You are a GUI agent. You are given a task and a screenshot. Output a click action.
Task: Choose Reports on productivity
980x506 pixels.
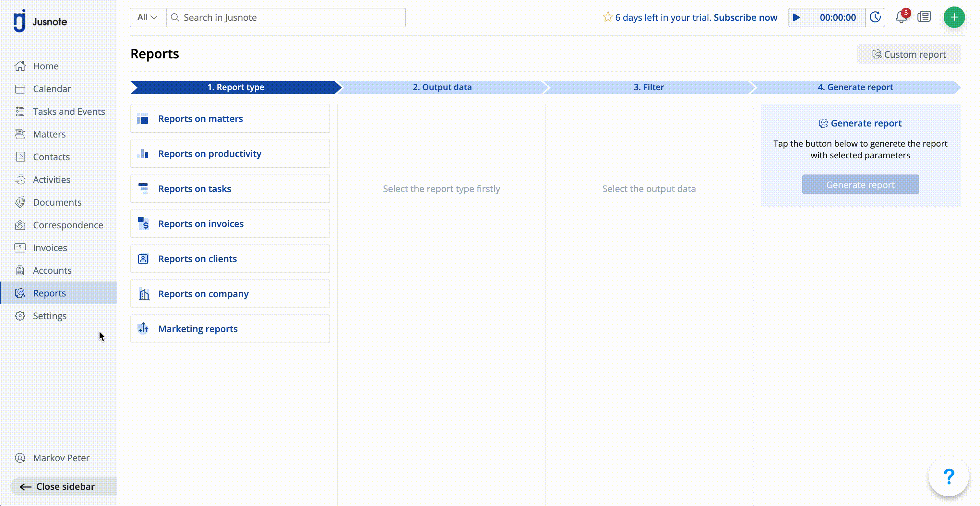click(x=230, y=154)
